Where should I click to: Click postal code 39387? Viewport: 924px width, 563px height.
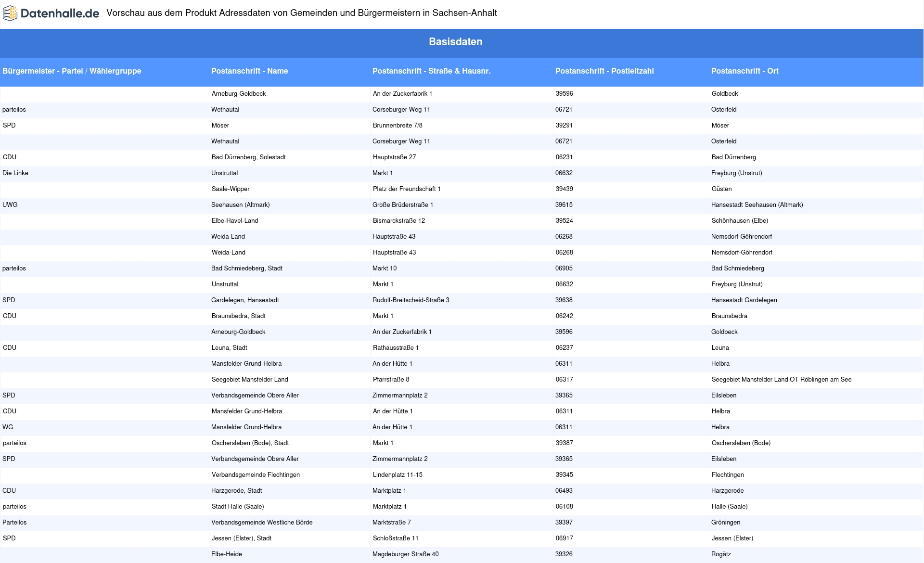(565, 443)
